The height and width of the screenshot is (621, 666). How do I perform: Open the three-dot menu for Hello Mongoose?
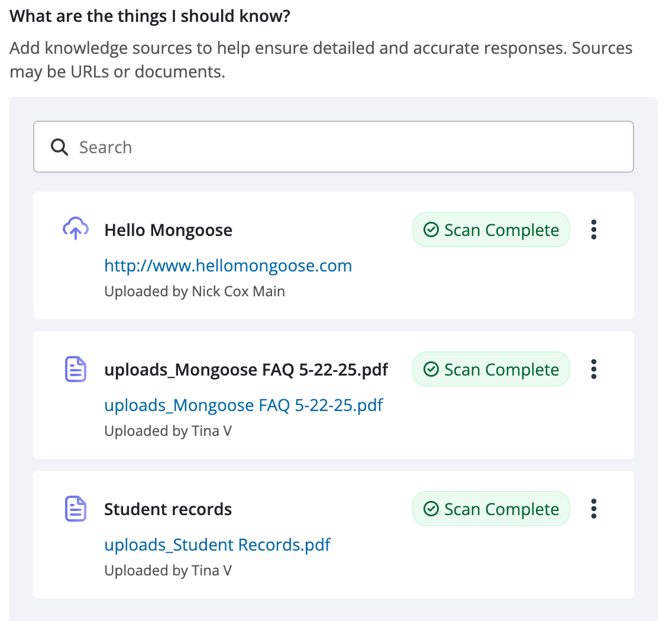click(594, 230)
